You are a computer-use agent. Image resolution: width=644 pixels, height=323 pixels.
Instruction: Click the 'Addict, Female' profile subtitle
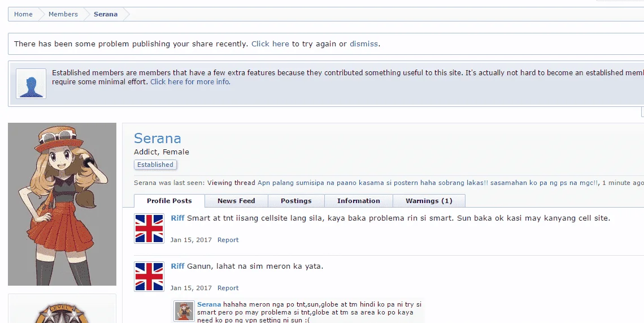[162, 152]
